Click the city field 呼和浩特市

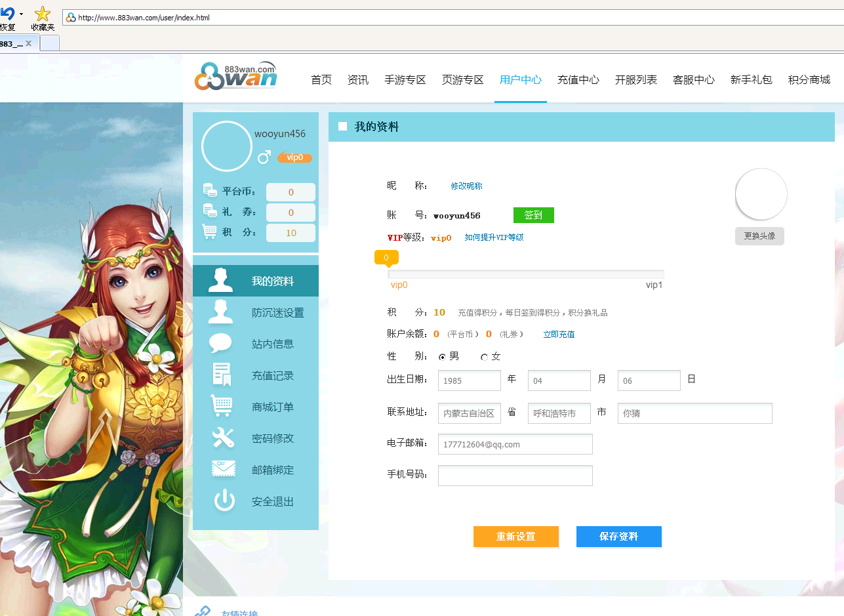[559, 413]
